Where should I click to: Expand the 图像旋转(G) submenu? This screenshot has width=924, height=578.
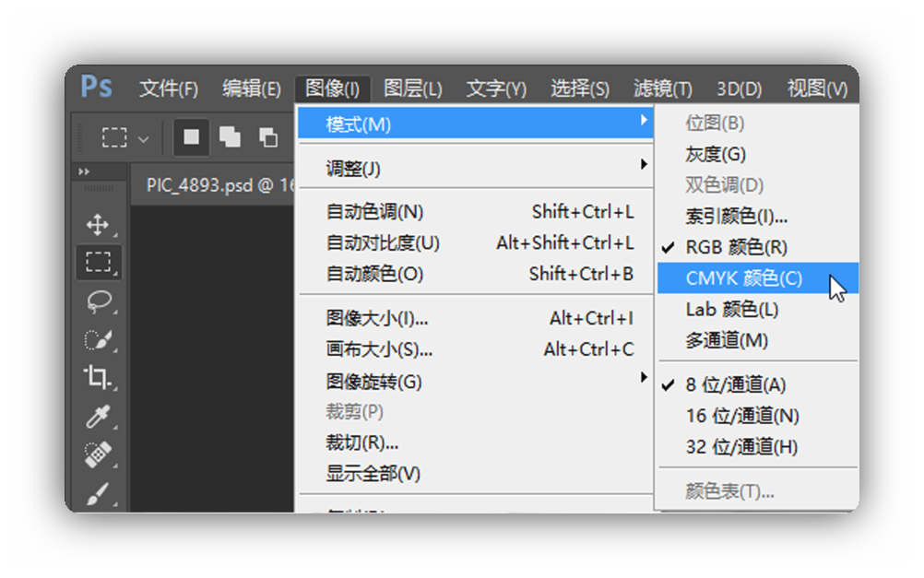pyautogui.click(x=476, y=382)
